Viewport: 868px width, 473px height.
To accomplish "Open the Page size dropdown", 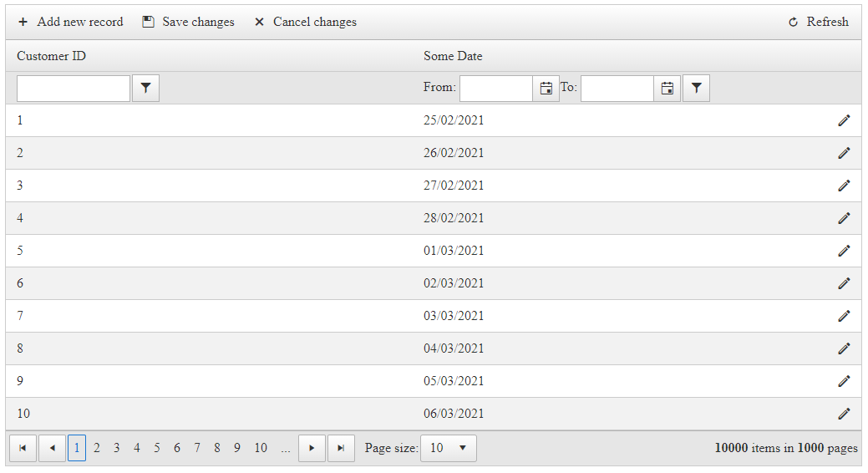I will coord(448,449).
